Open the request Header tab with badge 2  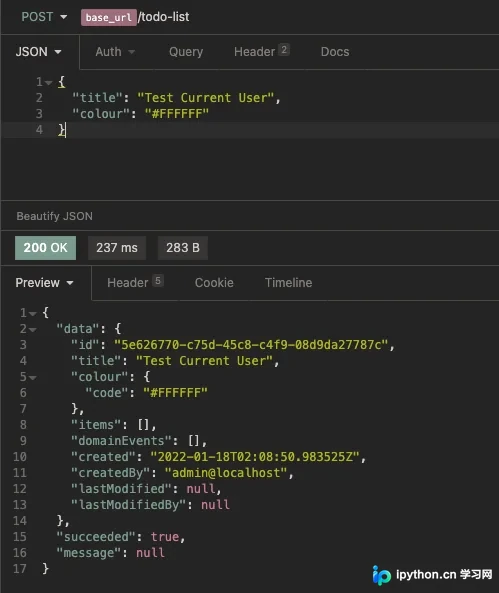[x=261, y=51]
